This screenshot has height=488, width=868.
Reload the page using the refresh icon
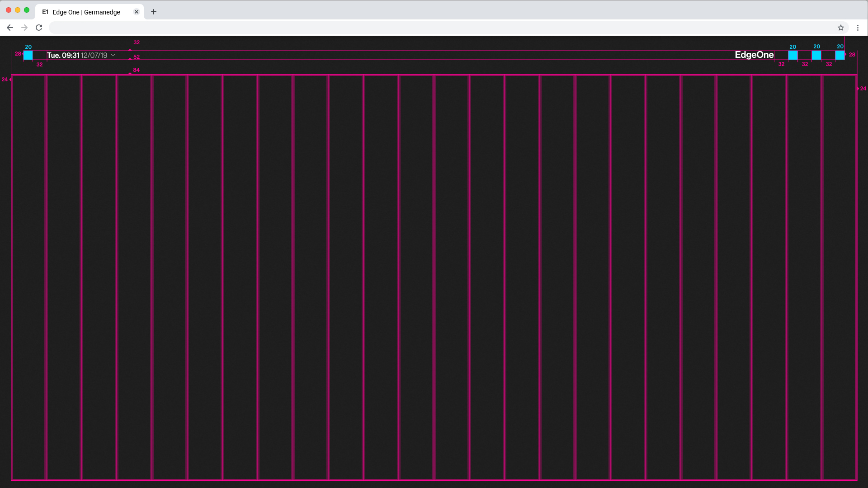[39, 28]
